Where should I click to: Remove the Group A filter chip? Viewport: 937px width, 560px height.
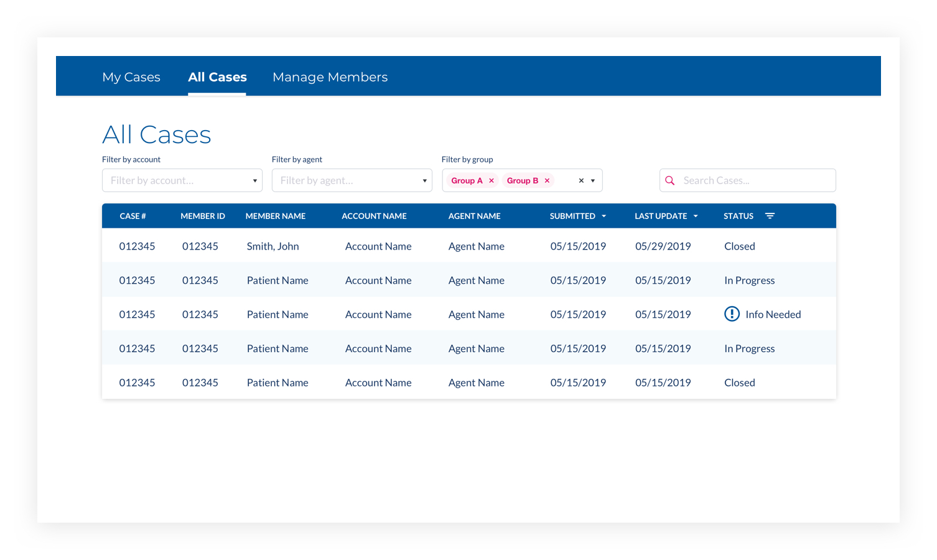coord(492,180)
